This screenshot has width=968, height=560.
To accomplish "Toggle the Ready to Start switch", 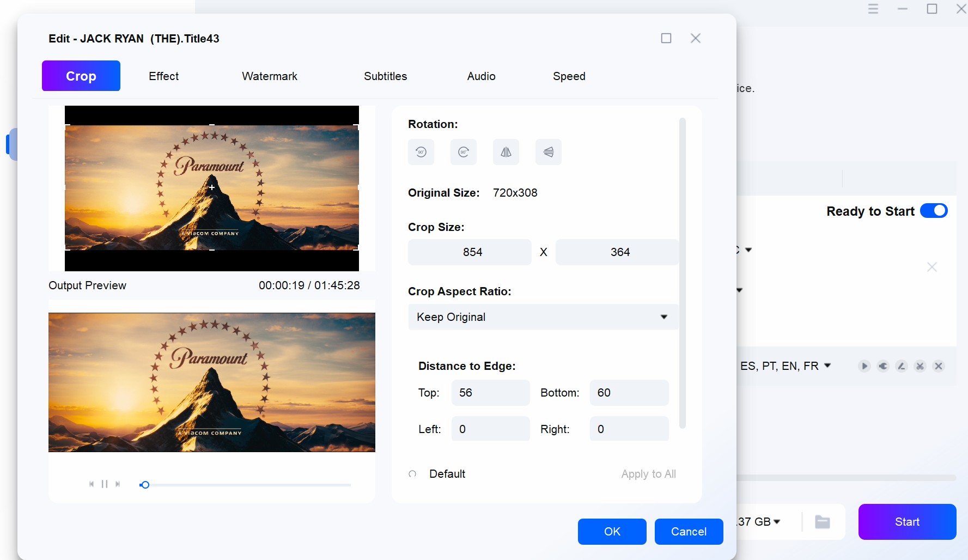I will [934, 211].
